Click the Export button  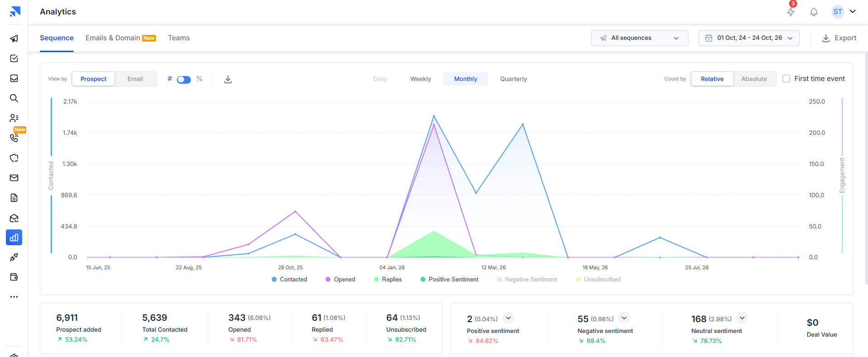pyautogui.click(x=839, y=38)
